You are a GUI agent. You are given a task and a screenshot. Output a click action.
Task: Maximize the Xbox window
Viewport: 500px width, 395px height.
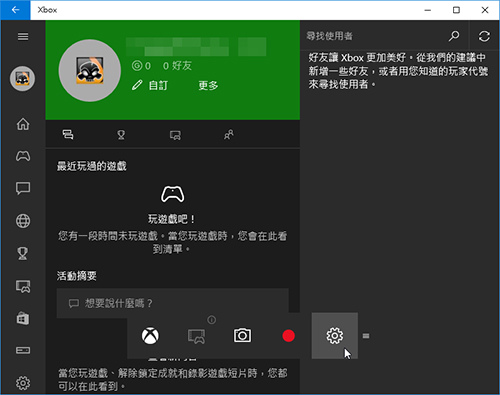tap(456, 10)
